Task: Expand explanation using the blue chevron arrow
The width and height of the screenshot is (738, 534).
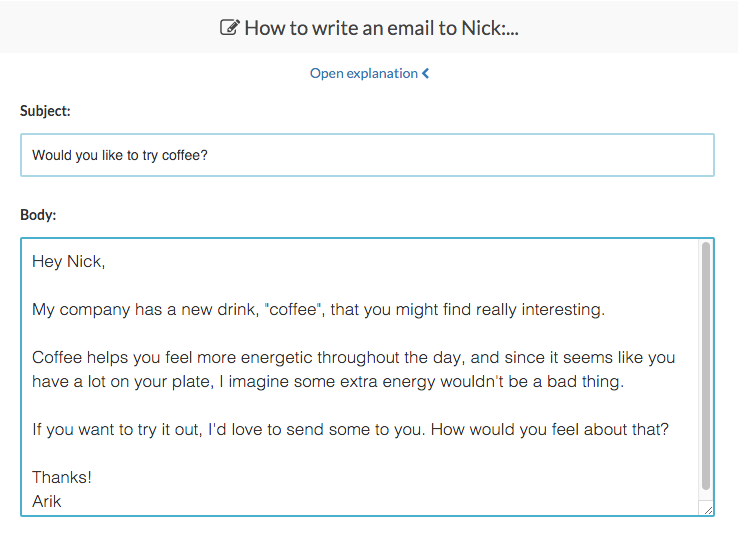Action: click(x=425, y=73)
